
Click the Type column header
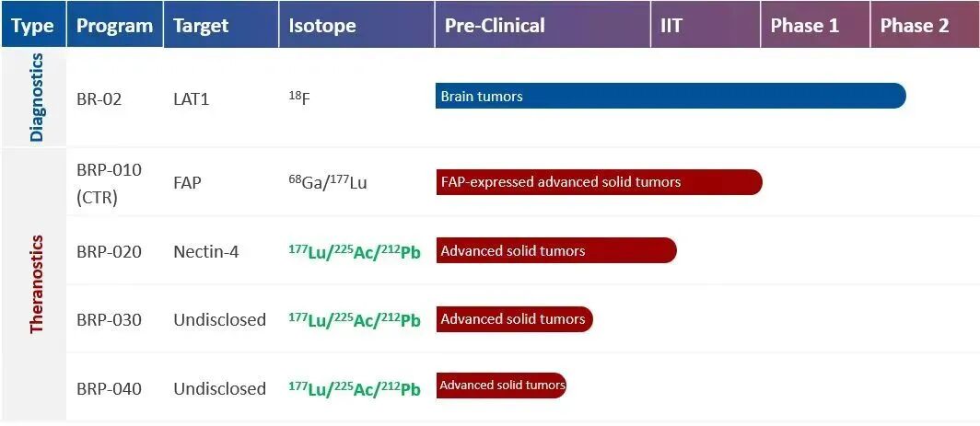point(33,25)
